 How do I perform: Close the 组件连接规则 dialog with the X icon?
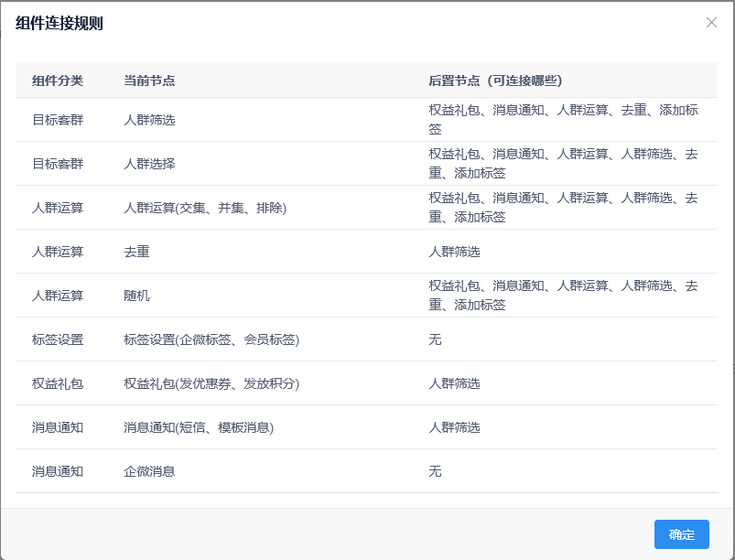[711, 23]
